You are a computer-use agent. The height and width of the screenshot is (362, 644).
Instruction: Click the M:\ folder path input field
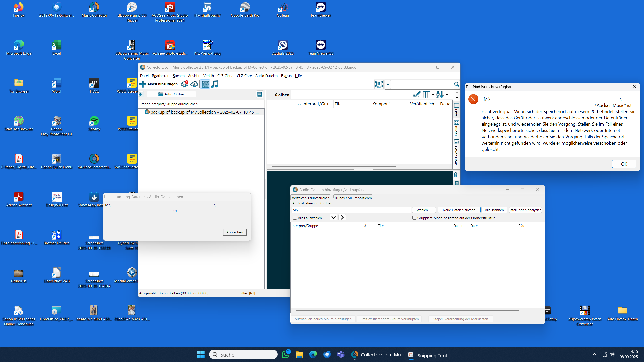pos(351,210)
